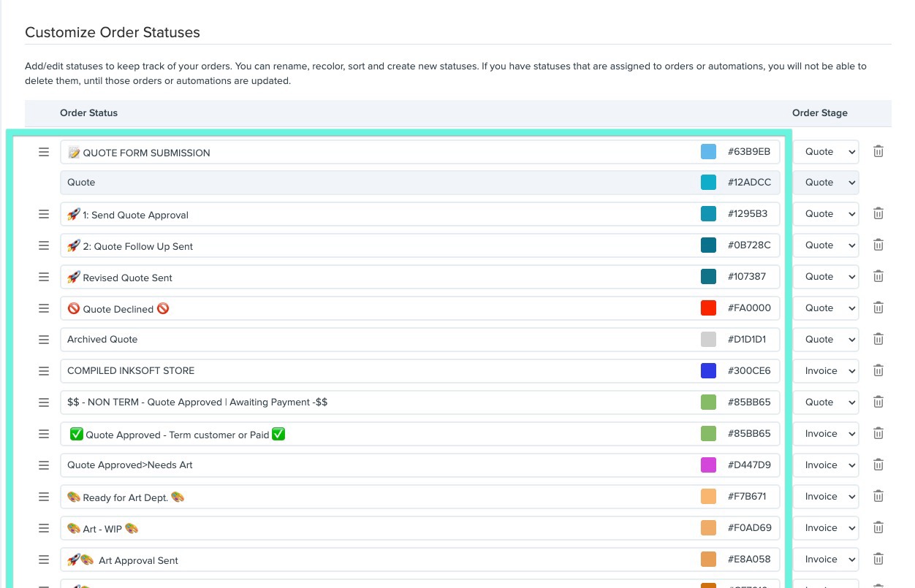Click drag handle for COMPILED INKSOFT STORE
Viewport: 915px width, 588px height.
pyautogui.click(x=44, y=371)
